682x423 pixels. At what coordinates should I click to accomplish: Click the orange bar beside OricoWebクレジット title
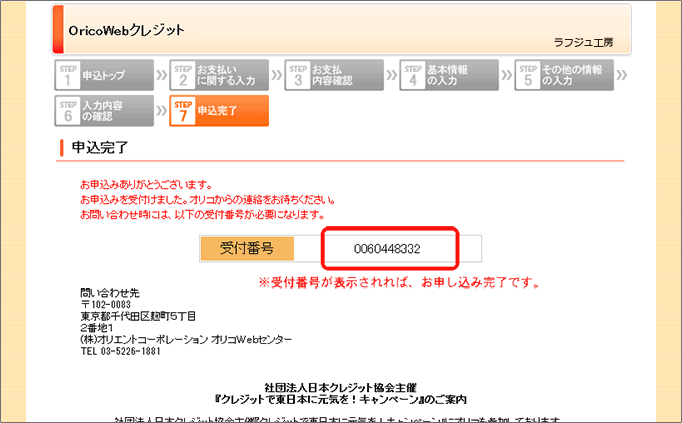tap(57, 29)
